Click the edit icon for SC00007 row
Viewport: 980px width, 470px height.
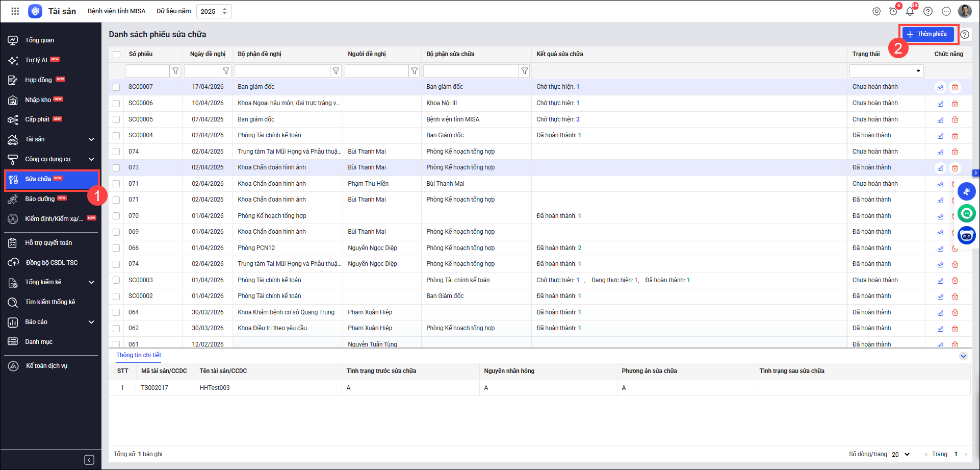click(x=940, y=87)
